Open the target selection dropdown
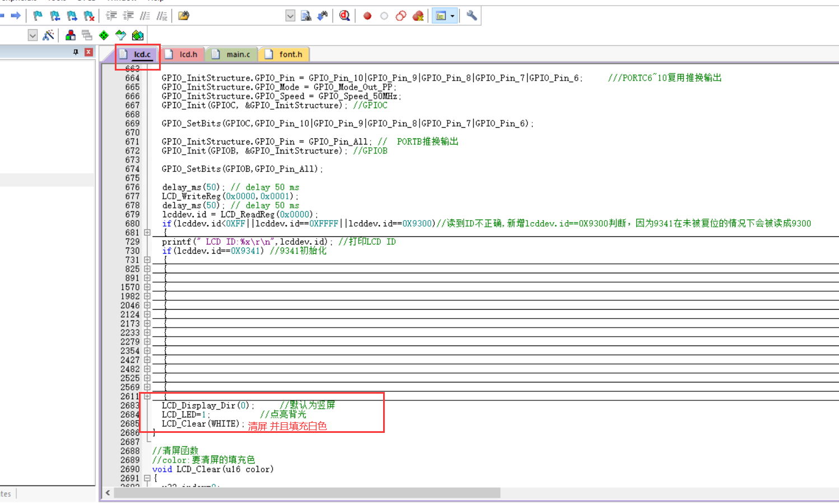The image size is (839, 504). click(32, 35)
